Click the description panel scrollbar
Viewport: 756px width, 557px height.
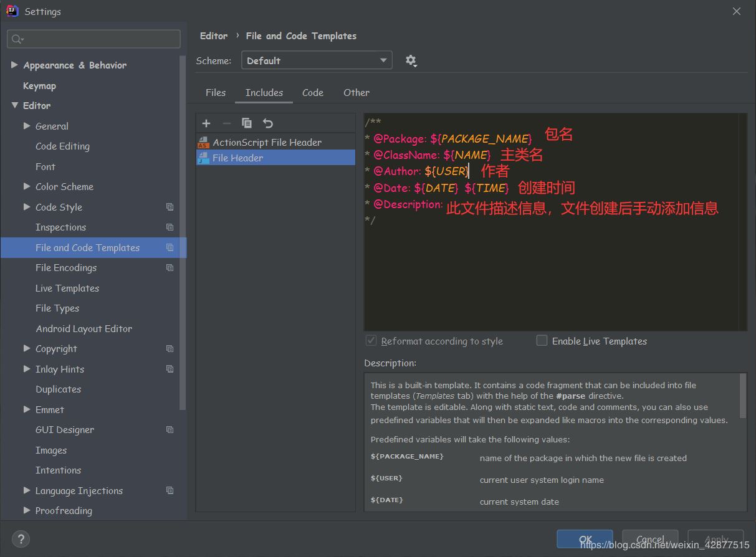coord(742,396)
